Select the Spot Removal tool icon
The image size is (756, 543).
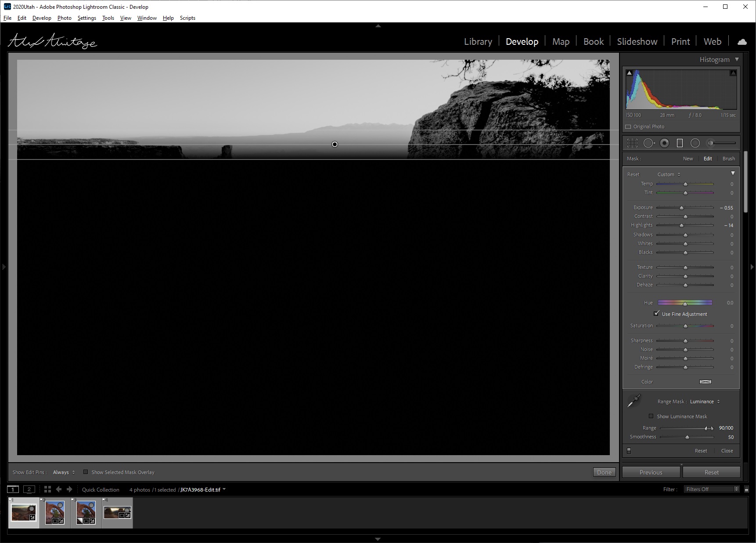point(649,143)
